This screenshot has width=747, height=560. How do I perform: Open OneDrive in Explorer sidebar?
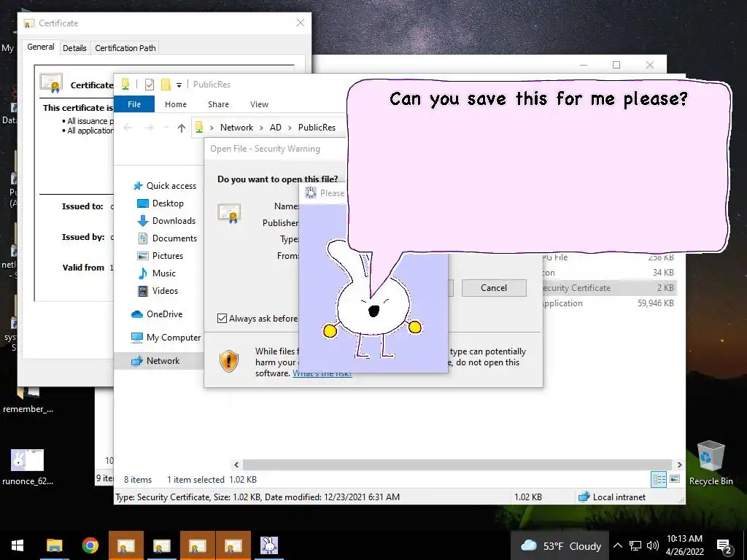click(158, 314)
